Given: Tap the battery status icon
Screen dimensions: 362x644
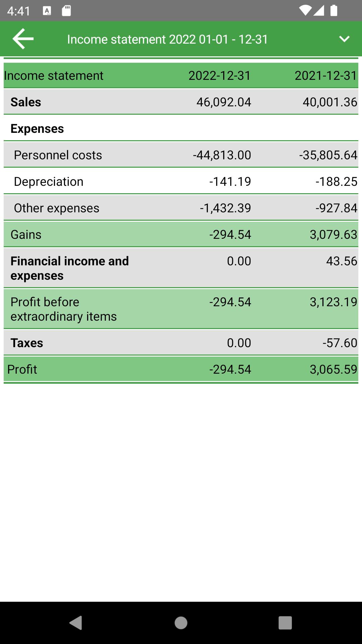Looking at the screenshot, I should click(334, 11).
